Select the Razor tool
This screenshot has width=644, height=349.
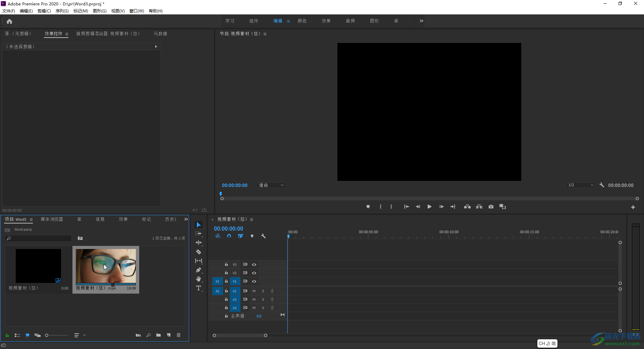pyautogui.click(x=199, y=252)
